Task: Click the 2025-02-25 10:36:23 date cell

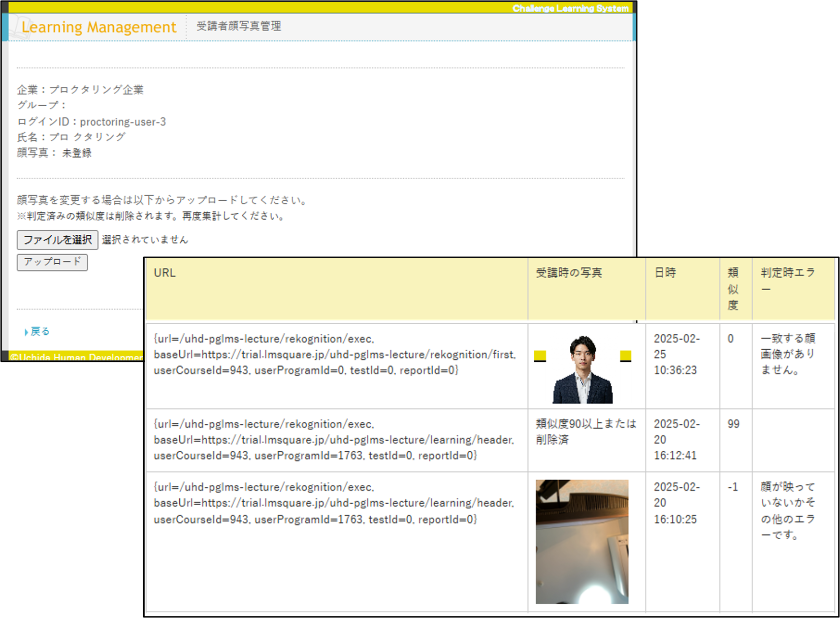Action: [676, 354]
